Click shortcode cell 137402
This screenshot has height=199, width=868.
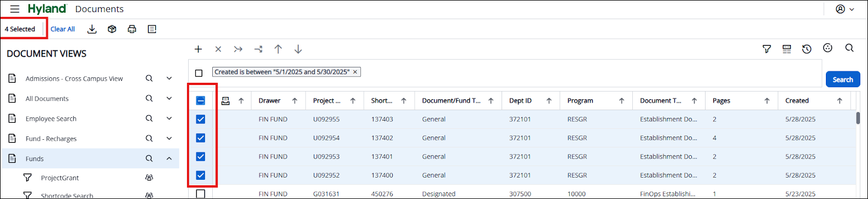[x=382, y=138]
